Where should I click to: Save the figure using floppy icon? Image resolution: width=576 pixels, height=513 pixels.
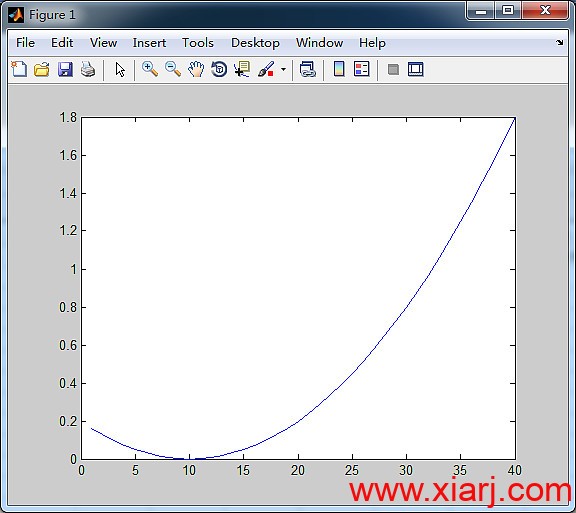coord(65,69)
